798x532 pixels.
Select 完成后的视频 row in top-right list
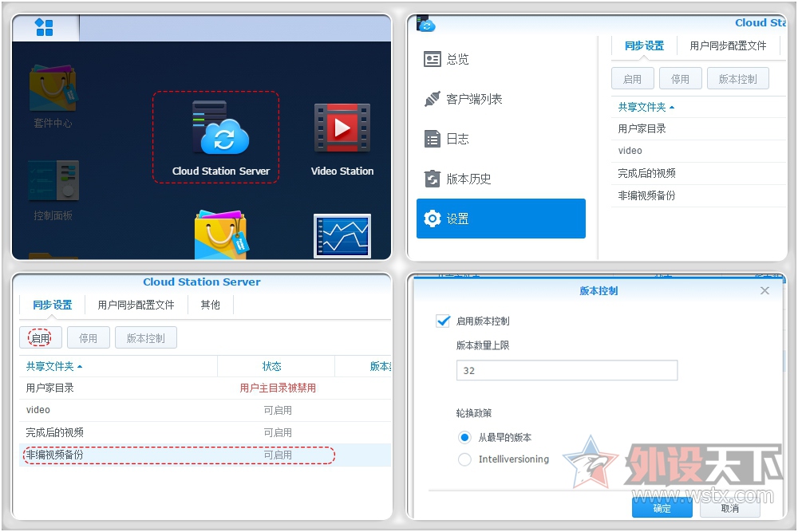[698, 173]
